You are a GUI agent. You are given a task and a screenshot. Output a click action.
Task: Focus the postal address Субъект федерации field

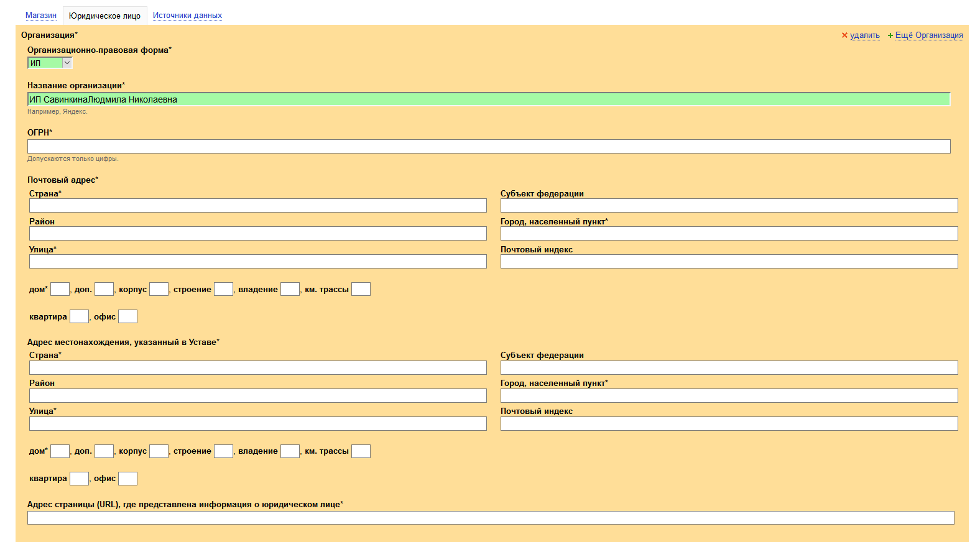(x=729, y=206)
